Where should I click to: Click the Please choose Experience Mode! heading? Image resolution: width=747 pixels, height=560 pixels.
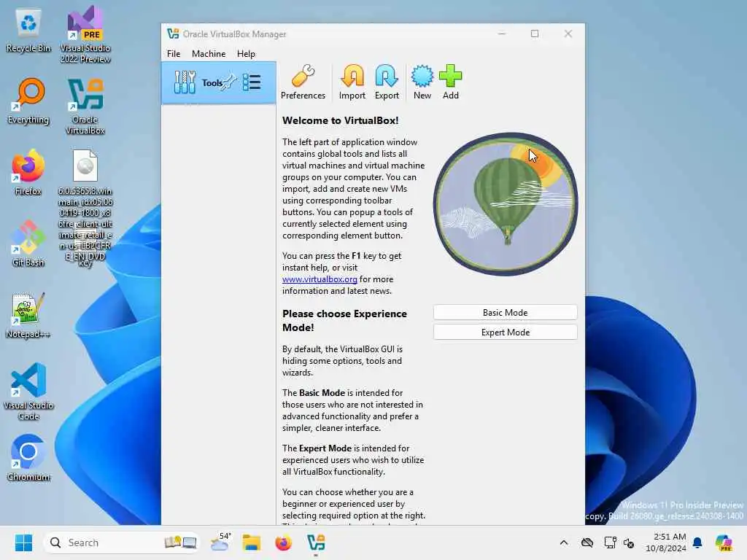point(344,321)
